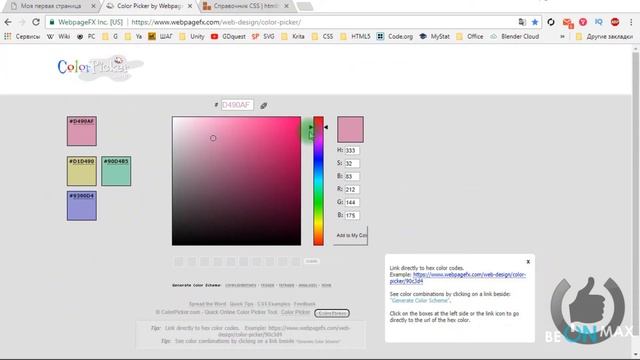Open the G bookmarks folder
This screenshot has height=360, width=640.
(110, 36)
